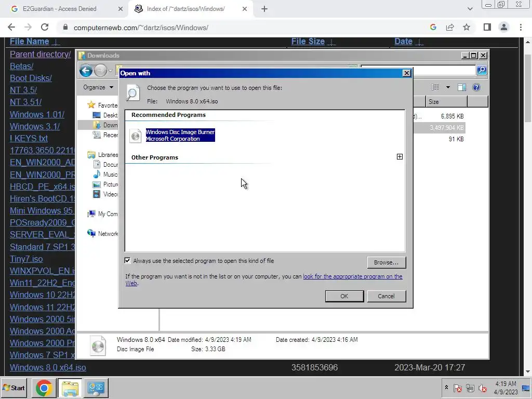Image resolution: width=532 pixels, height=399 pixels.
Task: Open Desktop in the navigation pane
Action: coord(105,115)
